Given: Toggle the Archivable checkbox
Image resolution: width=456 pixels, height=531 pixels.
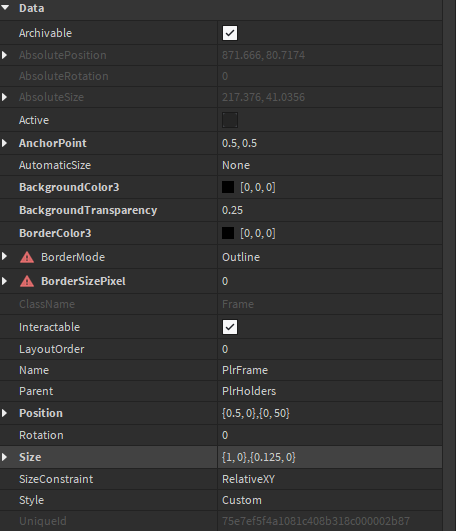Looking at the screenshot, I should coord(230,33).
